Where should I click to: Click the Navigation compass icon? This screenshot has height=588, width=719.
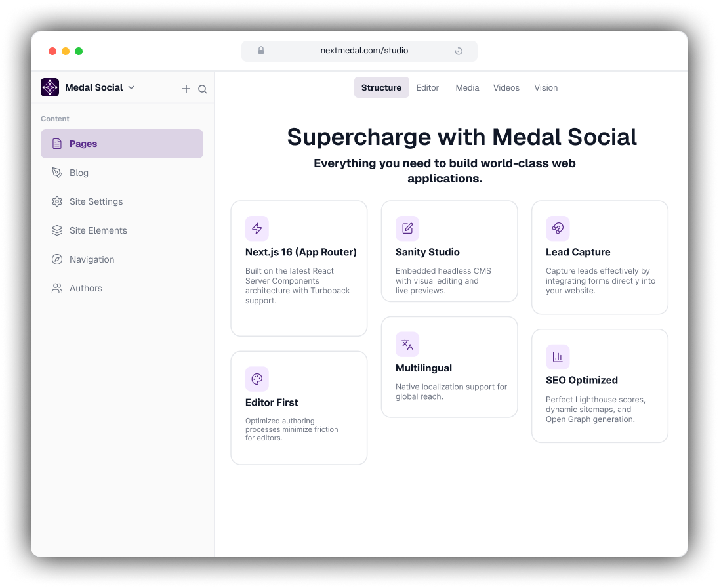[x=57, y=259]
